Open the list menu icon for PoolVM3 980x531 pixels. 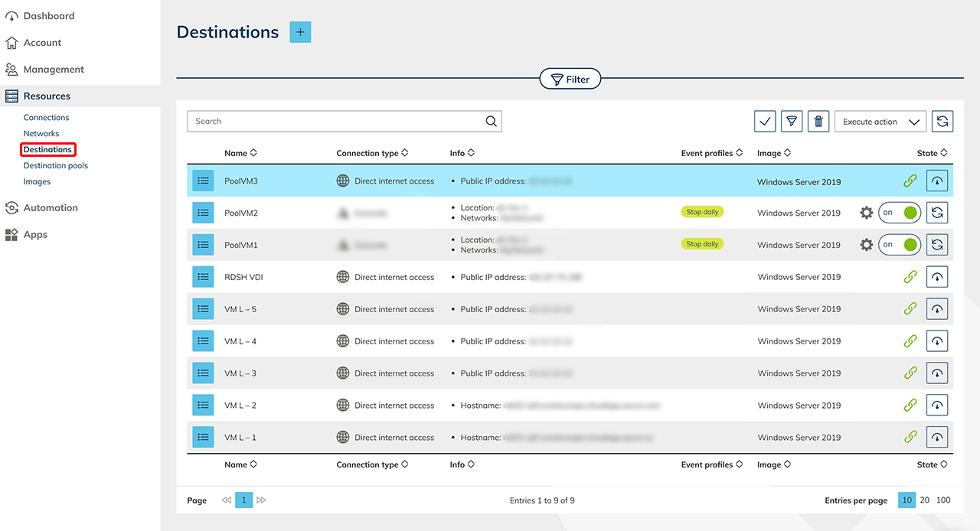coord(203,181)
